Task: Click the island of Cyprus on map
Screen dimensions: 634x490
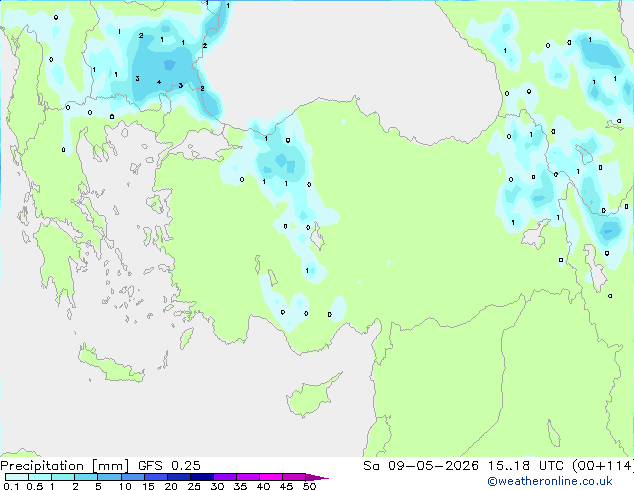Action: (311, 398)
